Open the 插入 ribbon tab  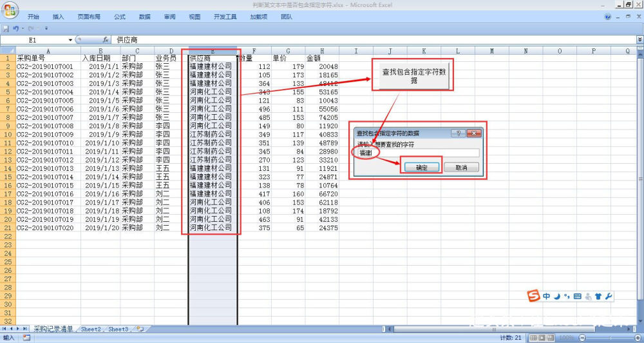pos(59,17)
